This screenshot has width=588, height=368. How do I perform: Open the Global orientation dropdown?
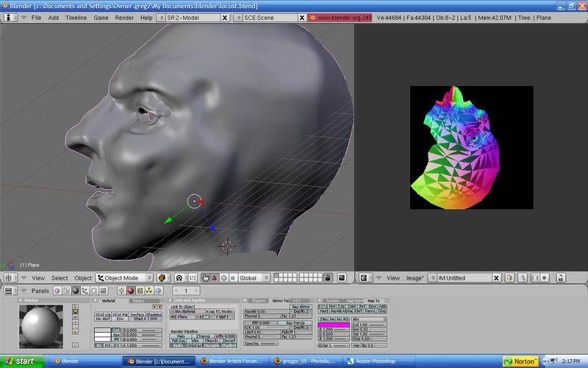255,278
